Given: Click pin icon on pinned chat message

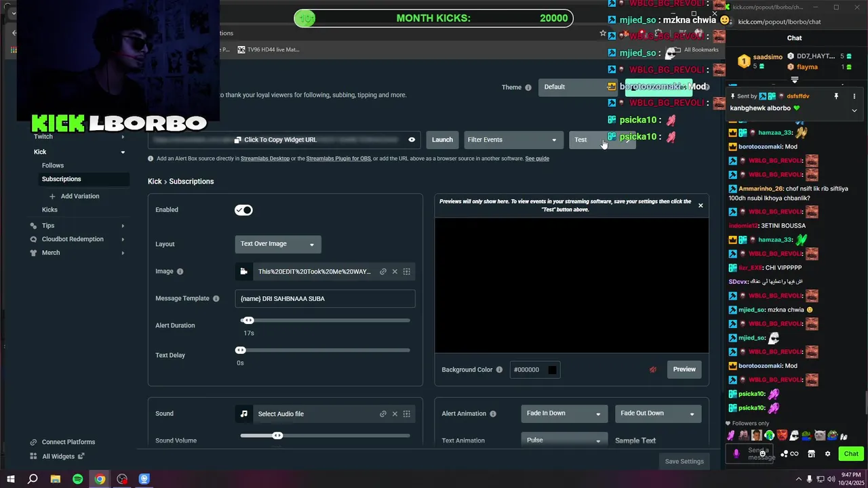Looking at the screenshot, I should pyautogui.click(x=836, y=96).
